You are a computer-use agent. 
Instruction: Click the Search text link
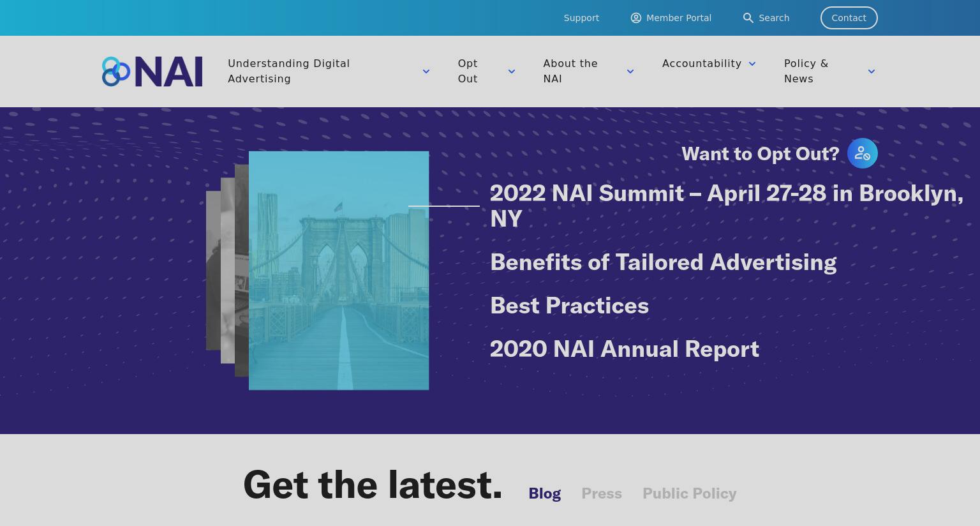click(x=774, y=18)
